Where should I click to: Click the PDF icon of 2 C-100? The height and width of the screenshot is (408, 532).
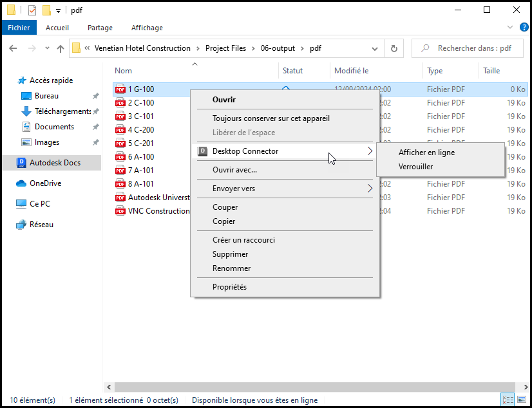click(x=120, y=103)
